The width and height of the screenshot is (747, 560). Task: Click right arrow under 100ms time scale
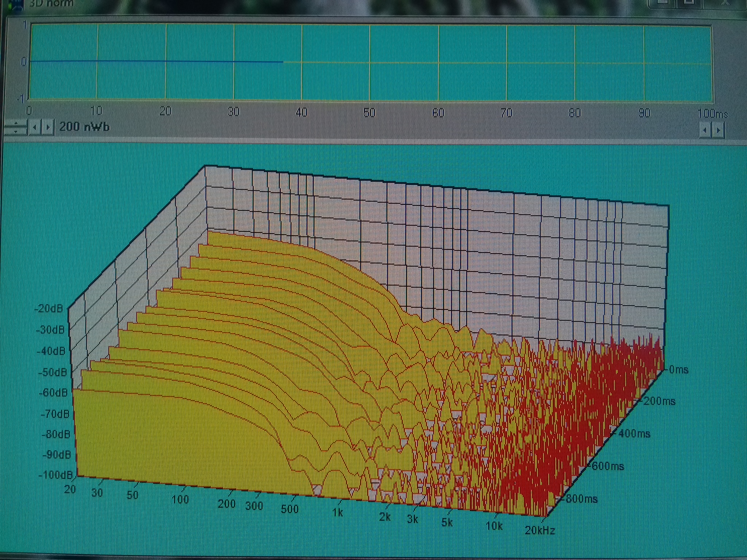pos(718,130)
